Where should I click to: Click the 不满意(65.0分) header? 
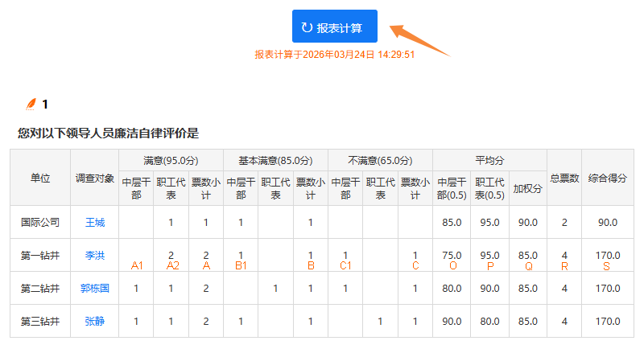pos(380,161)
